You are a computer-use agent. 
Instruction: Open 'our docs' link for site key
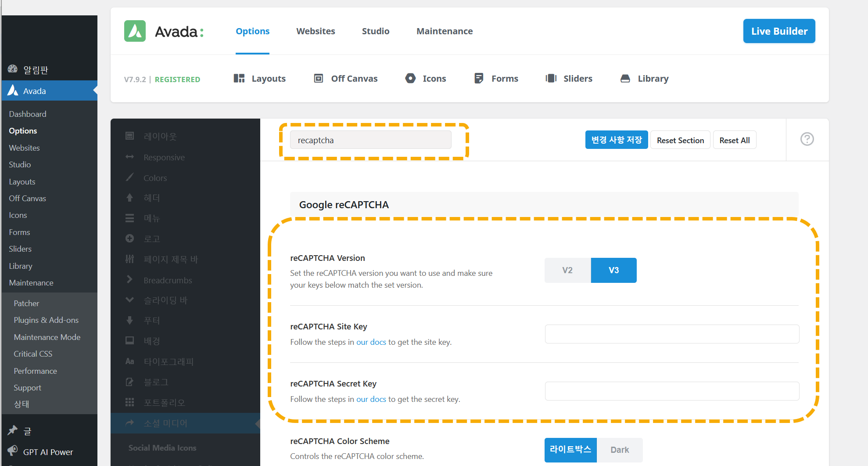371,342
